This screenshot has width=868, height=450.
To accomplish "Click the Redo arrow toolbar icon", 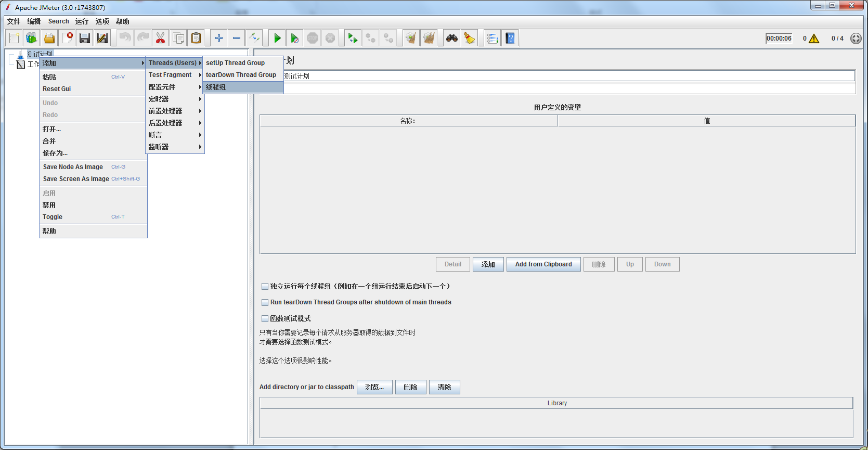I will [x=143, y=38].
